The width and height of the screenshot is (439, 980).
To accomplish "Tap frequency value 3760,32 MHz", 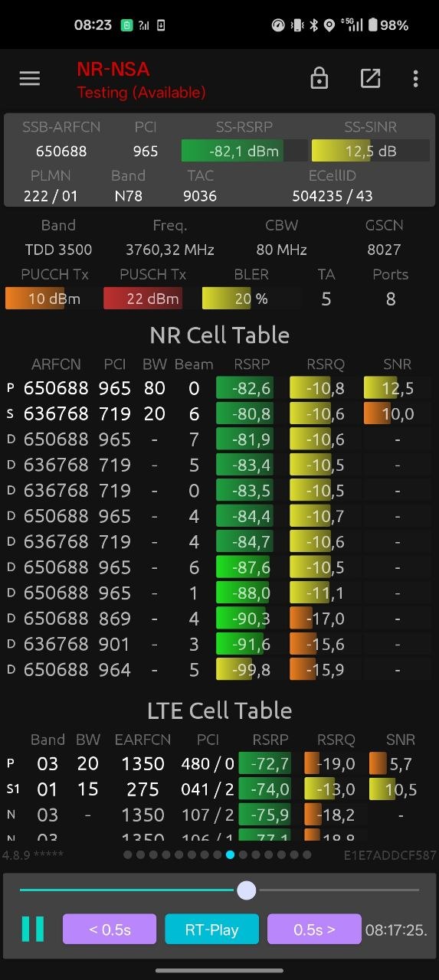I will (x=170, y=250).
